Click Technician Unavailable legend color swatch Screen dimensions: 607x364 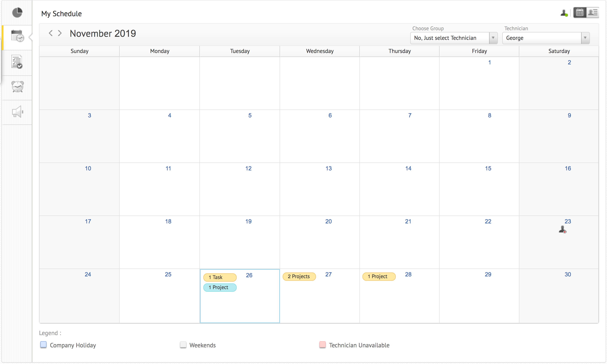322,345
